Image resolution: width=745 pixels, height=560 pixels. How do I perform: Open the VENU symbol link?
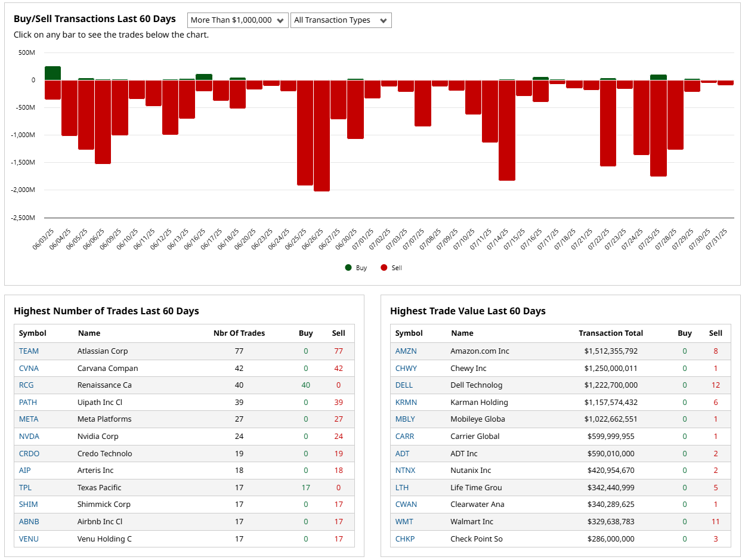(x=29, y=539)
